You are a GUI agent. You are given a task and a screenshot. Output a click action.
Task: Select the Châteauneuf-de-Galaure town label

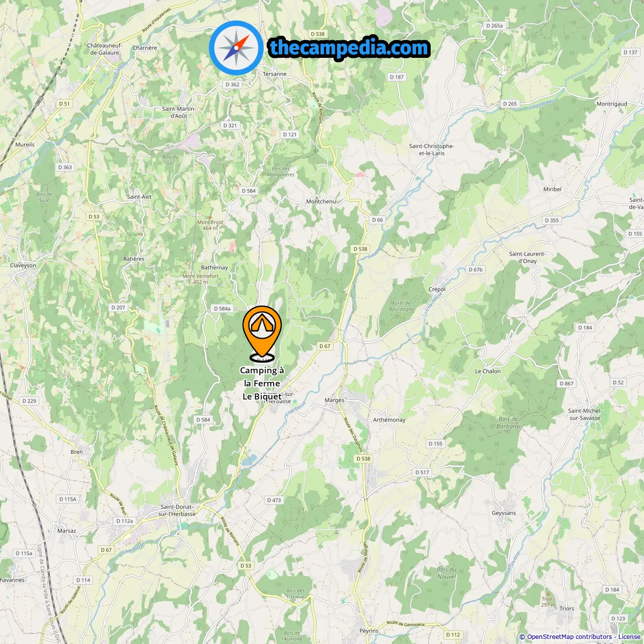click(x=105, y=49)
